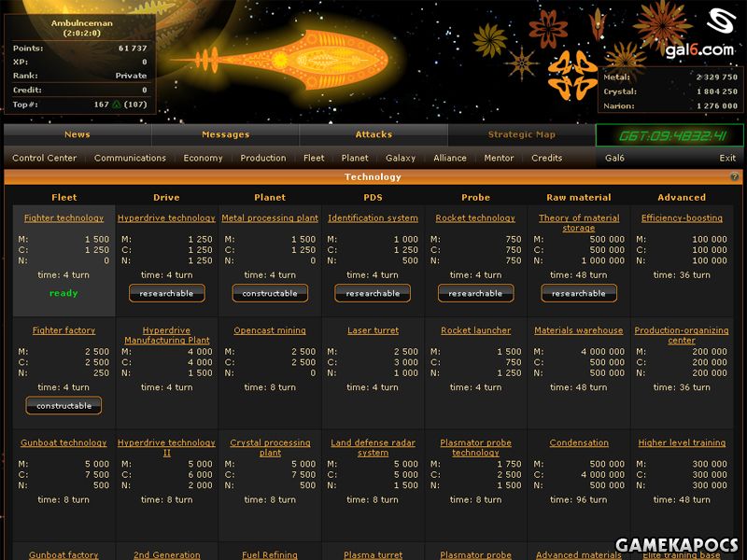Open Gunboat technology link

tap(63, 442)
